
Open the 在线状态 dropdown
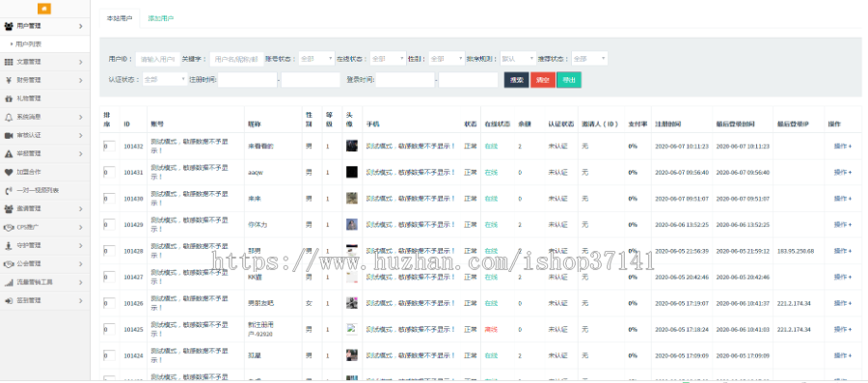pyautogui.click(x=388, y=58)
